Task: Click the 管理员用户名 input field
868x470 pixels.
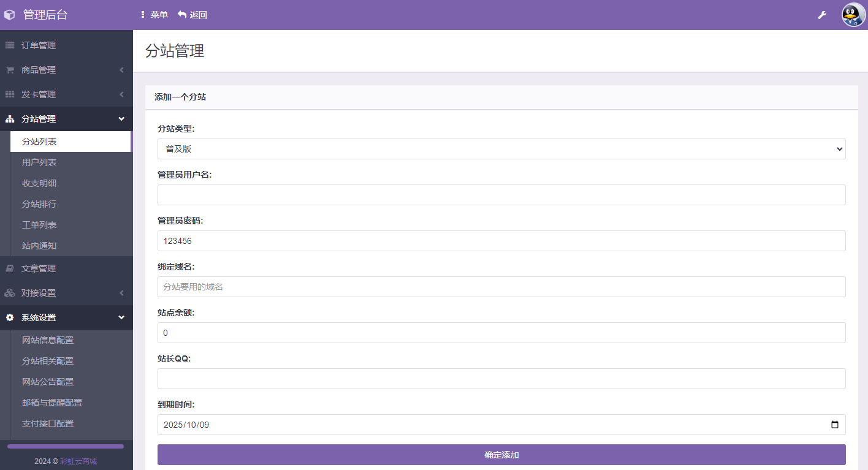Action: [501, 195]
